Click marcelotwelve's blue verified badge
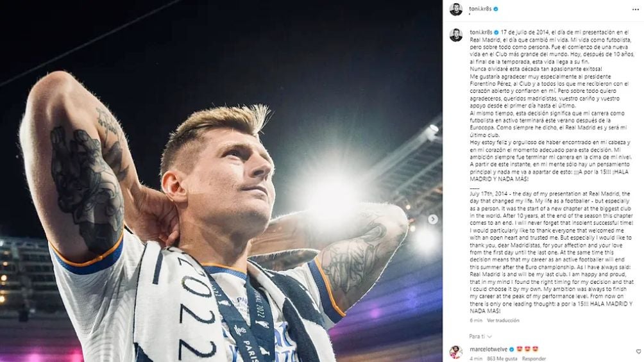Image resolution: width=644 pixels, height=362 pixels. click(511, 349)
